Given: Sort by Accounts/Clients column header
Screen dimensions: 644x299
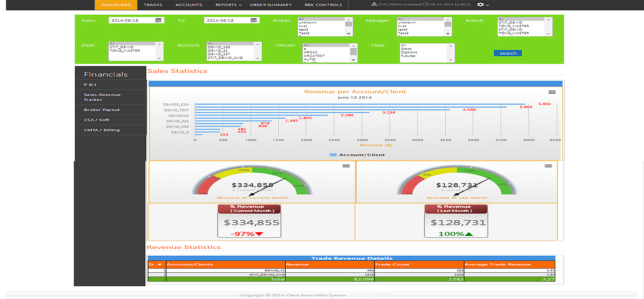Looking at the screenshot, I should [225, 264].
